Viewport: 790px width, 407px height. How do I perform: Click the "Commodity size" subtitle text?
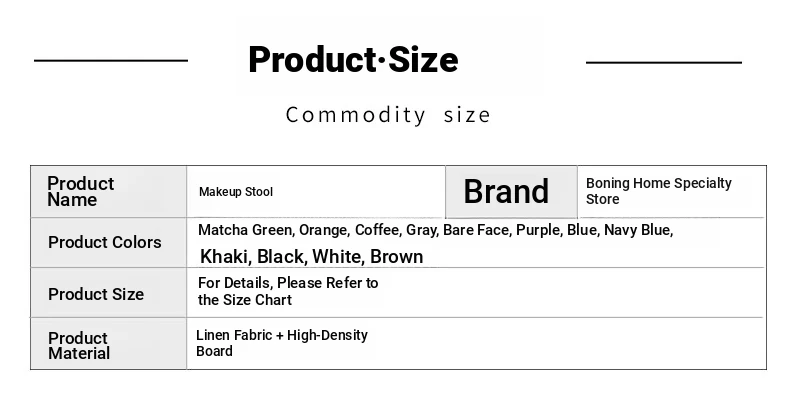click(388, 115)
